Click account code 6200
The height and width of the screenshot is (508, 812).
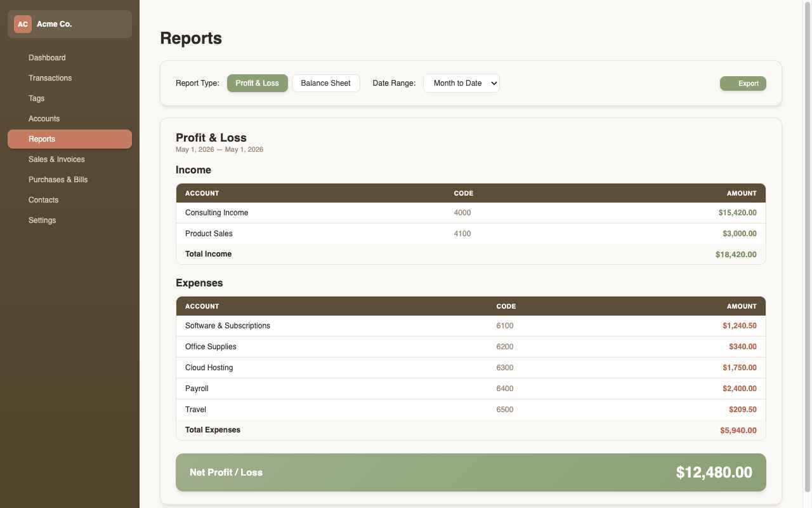[505, 347]
